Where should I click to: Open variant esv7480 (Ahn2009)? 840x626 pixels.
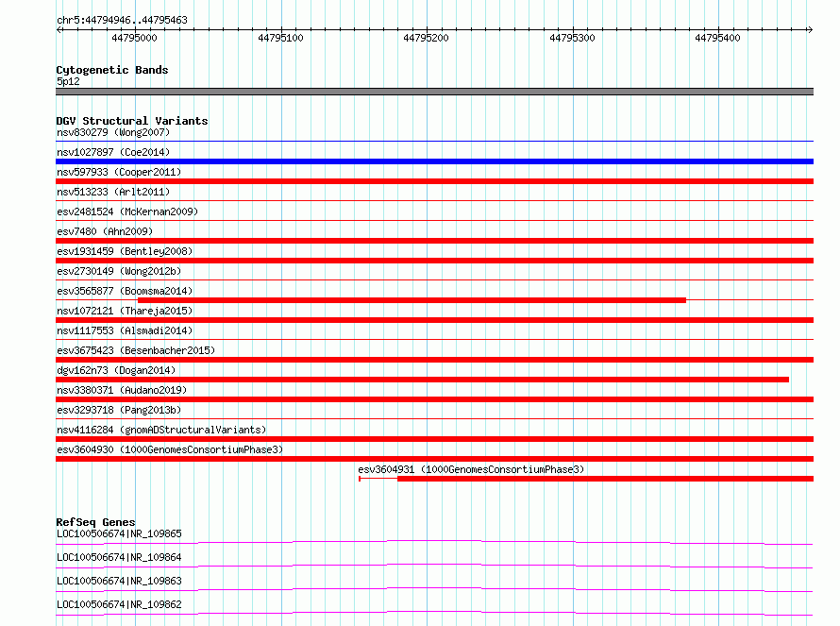pyautogui.click(x=105, y=231)
